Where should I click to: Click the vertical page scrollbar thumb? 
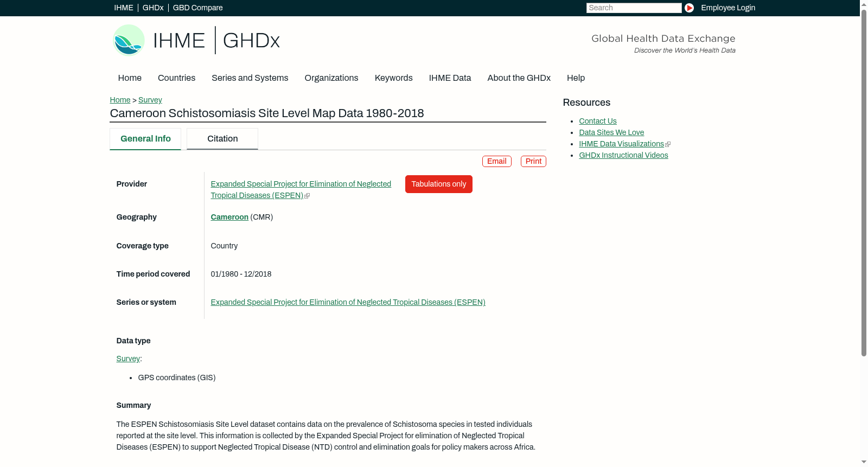[864, 183]
